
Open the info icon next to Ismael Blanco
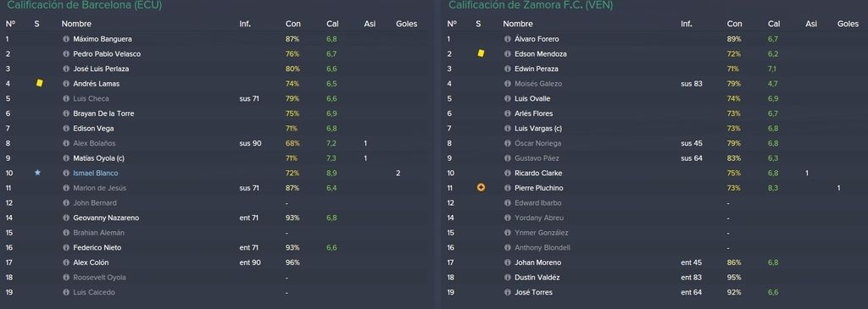coord(66,173)
